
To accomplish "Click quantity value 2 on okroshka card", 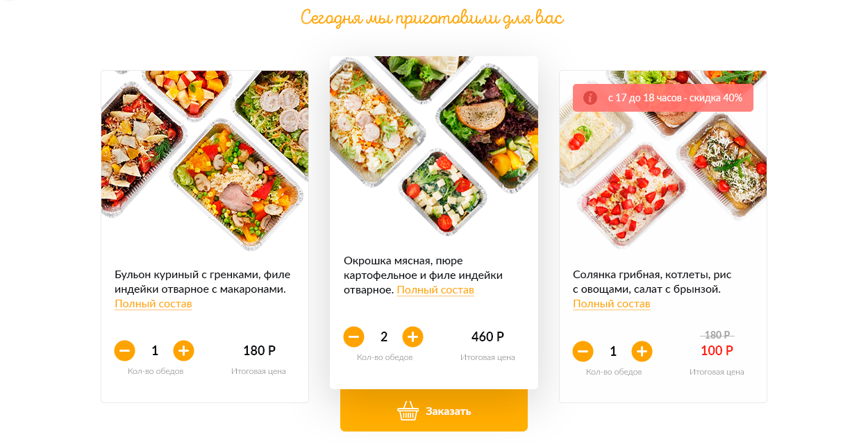I will [384, 337].
